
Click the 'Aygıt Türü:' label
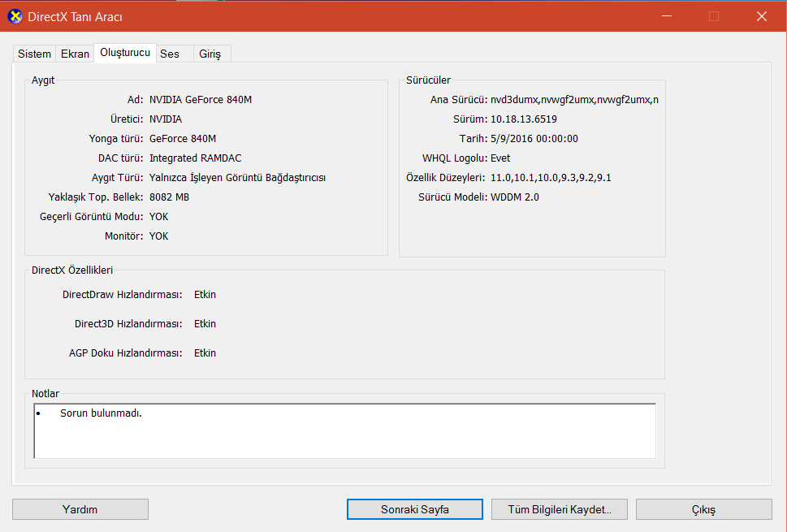click(117, 178)
